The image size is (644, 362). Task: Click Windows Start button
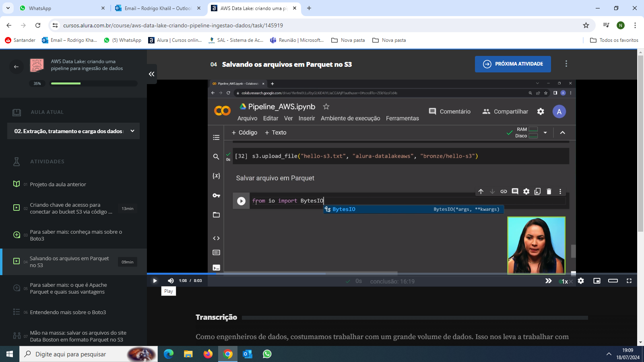click(x=10, y=354)
